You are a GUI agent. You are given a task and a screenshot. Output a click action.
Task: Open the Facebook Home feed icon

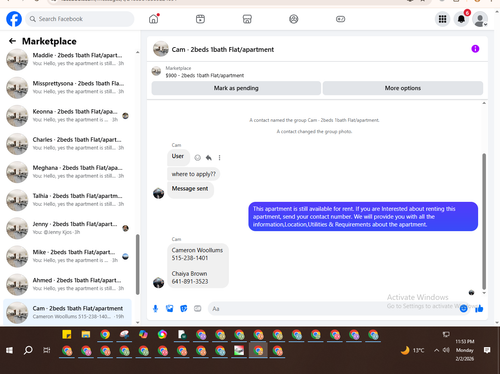(x=154, y=19)
